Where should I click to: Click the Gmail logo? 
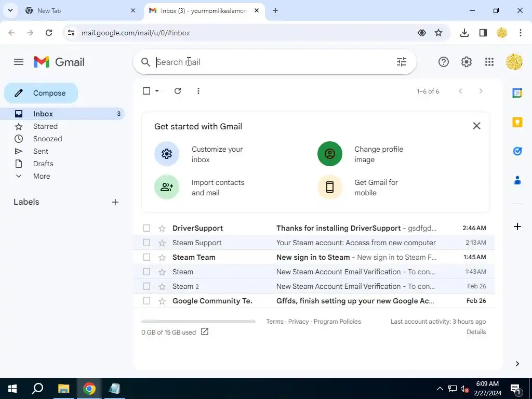(59, 62)
